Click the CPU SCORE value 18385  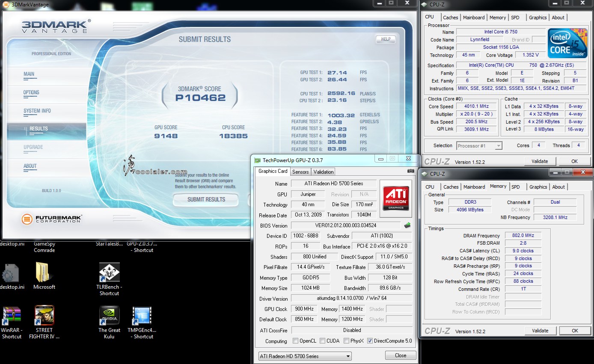(x=233, y=136)
